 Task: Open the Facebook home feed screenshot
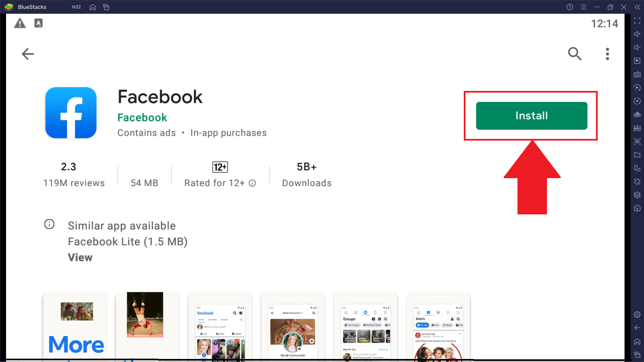(220, 326)
